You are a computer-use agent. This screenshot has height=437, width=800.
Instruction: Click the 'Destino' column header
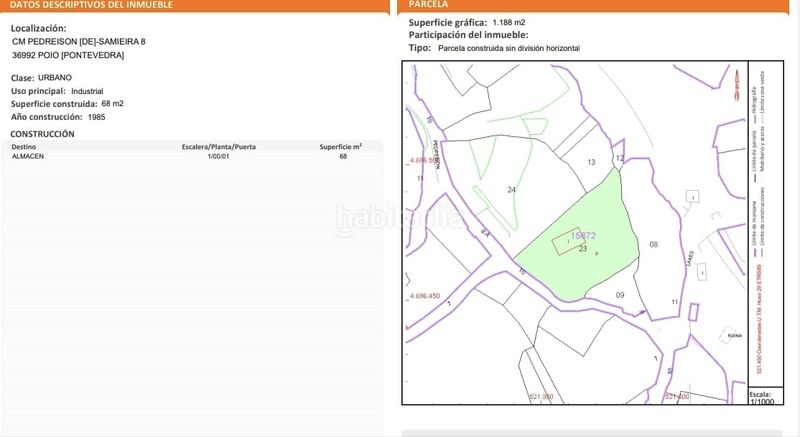click(x=24, y=147)
